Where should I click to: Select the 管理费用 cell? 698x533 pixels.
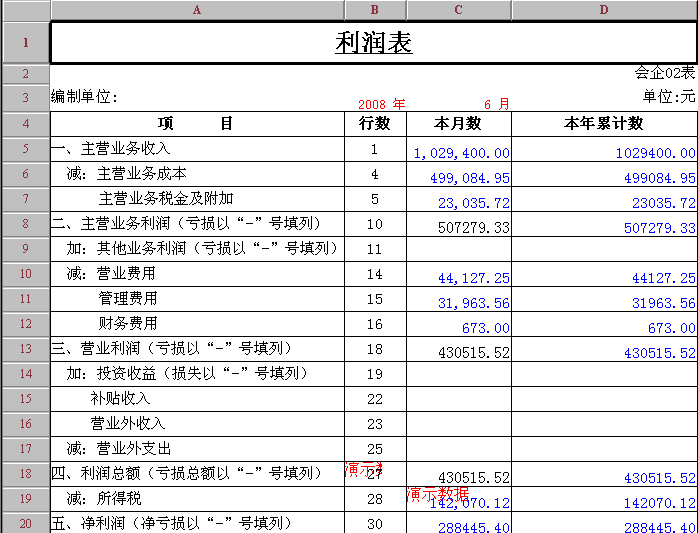click(x=197, y=298)
